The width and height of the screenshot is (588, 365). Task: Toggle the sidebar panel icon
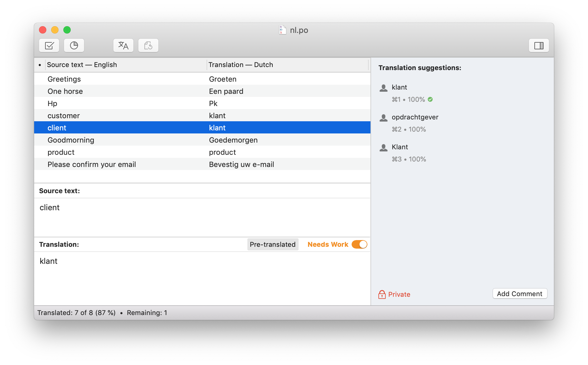pyautogui.click(x=539, y=46)
